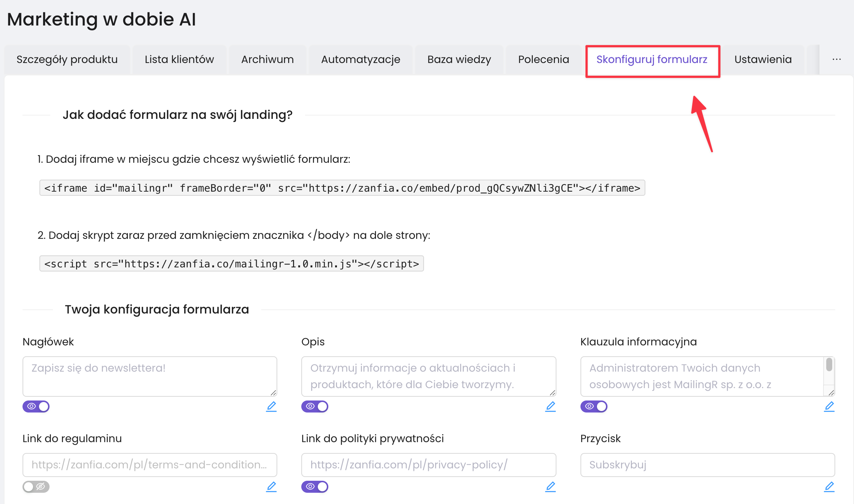Disable privacy policy link visibility toggle
The height and width of the screenshot is (504, 854).
tap(315, 487)
